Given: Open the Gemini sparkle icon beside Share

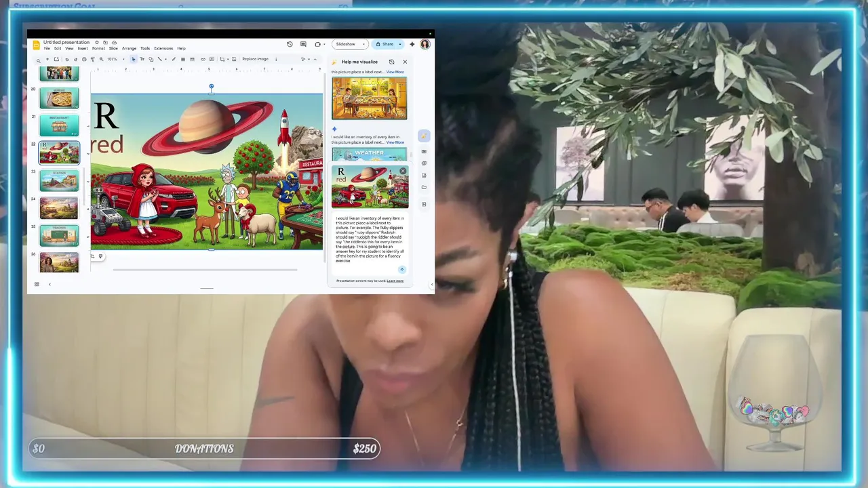Looking at the screenshot, I should coord(412,44).
